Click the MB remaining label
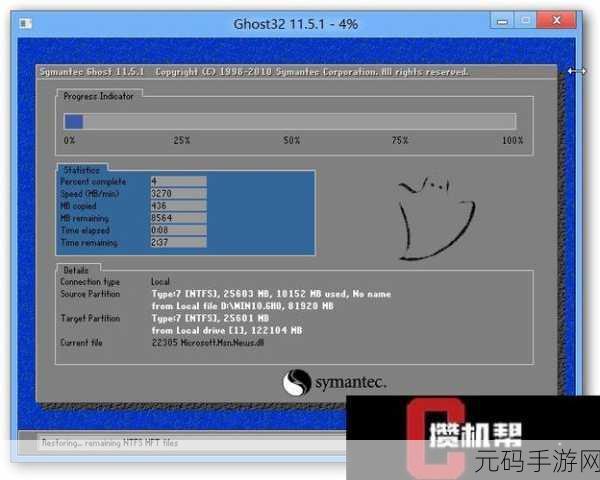Image resolution: width=600 pixels, height=480 pixels. 85,218
